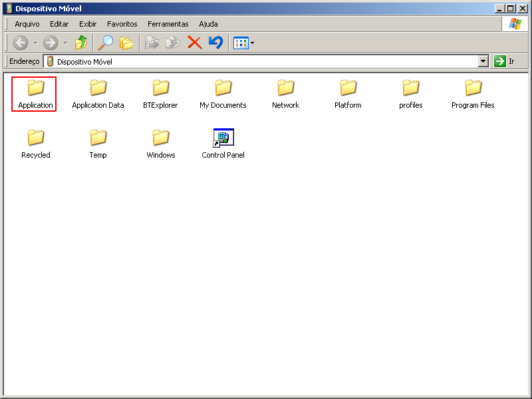Open the Editar menu

59,24
